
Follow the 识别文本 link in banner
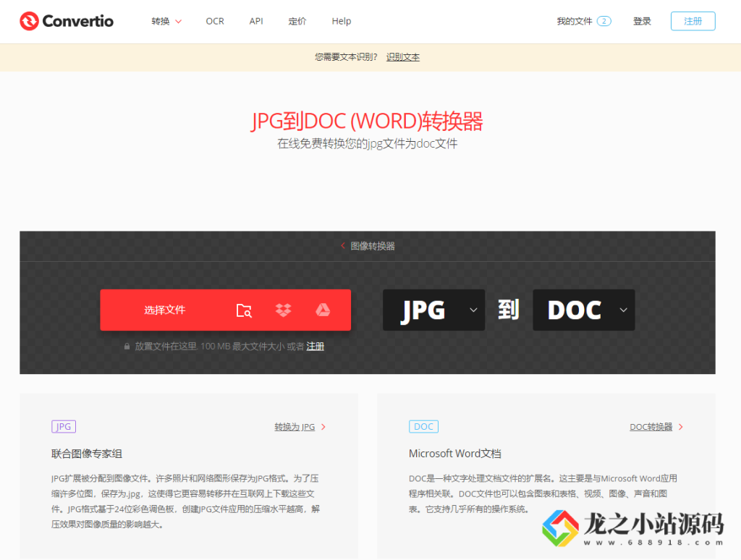click(x=402, y=56)
